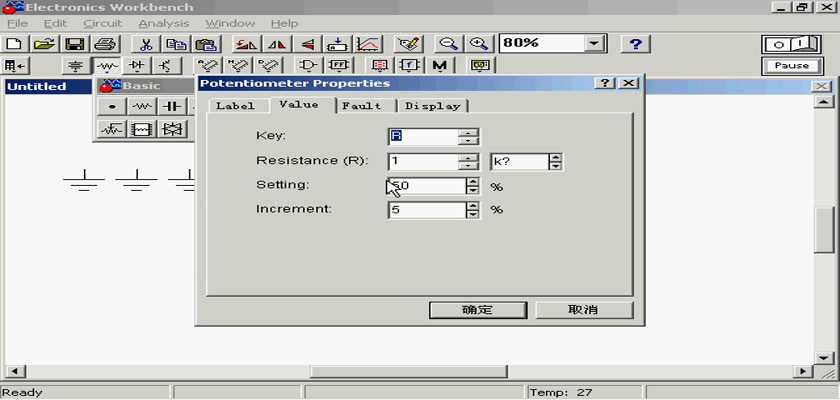The image size is (840, 400).
Task: Decrease the Increment percent
Action: [472, 214]
